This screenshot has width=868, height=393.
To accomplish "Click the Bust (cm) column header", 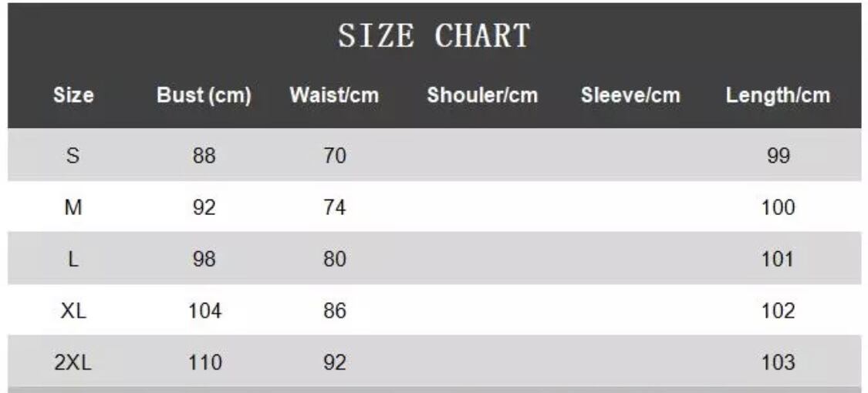I will (x=204, y=96).
